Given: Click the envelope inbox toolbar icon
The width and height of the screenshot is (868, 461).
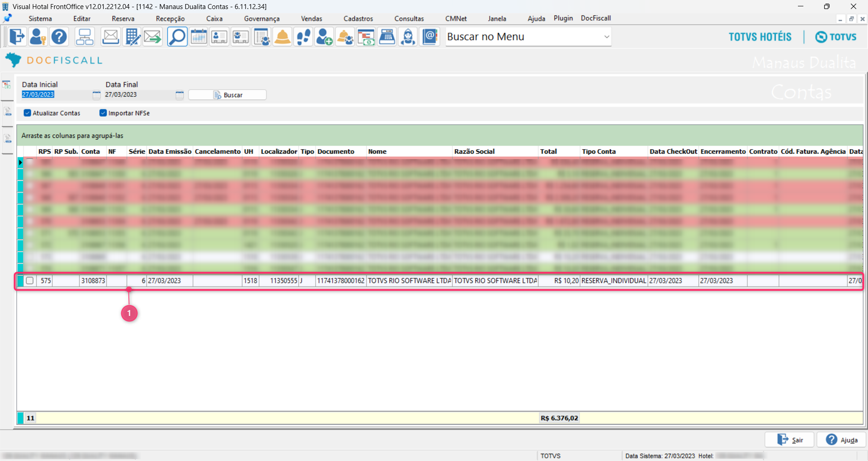Looking at the screenshot, I should [x=110, y=37].
